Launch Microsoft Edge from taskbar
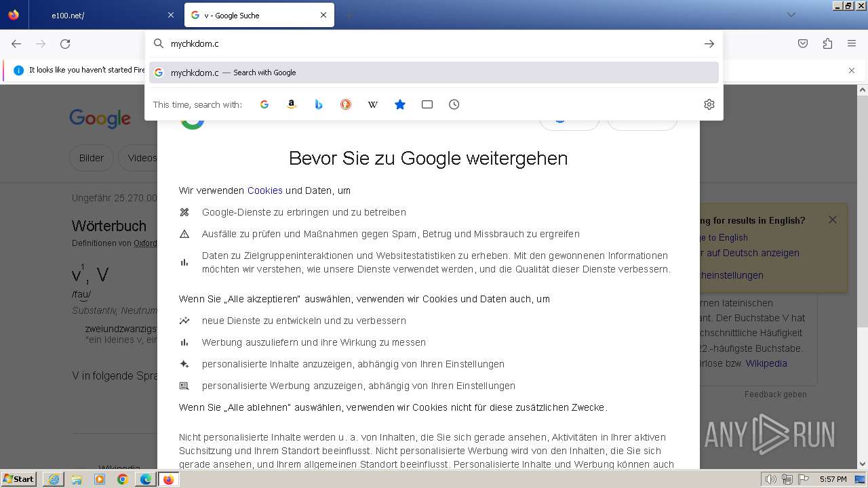868x488 pixels. tap(146, 479)
